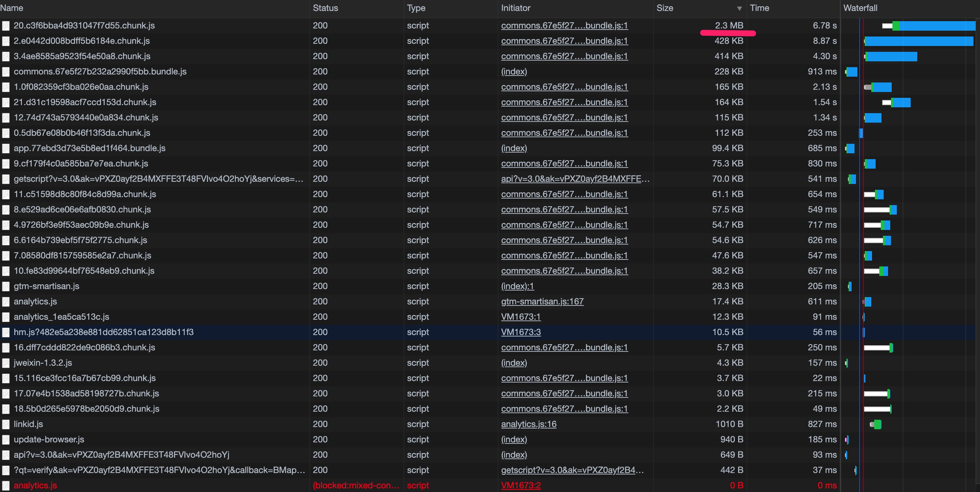Select request 4.9726bf3e9f53aec09b9e.chunk.js
Image resolution: width=980 pixels, height=492 pixels.
click(x=81, y=225)
